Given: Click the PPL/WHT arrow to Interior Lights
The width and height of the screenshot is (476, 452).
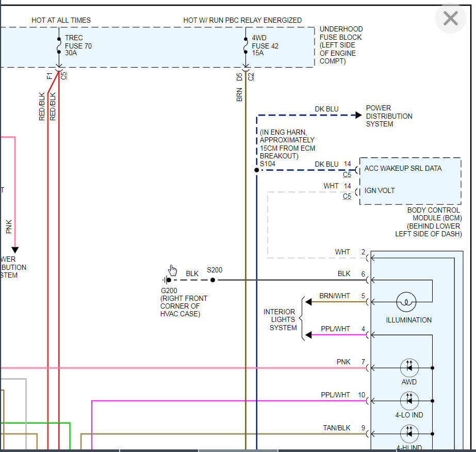Looking at the screenshot, I should (x=308, y=335).
